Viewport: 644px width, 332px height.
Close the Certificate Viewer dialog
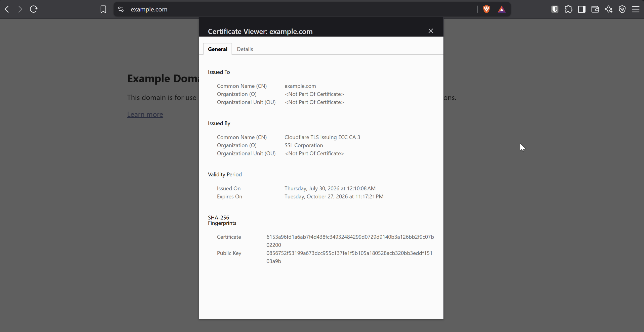[x=431, y=31]
